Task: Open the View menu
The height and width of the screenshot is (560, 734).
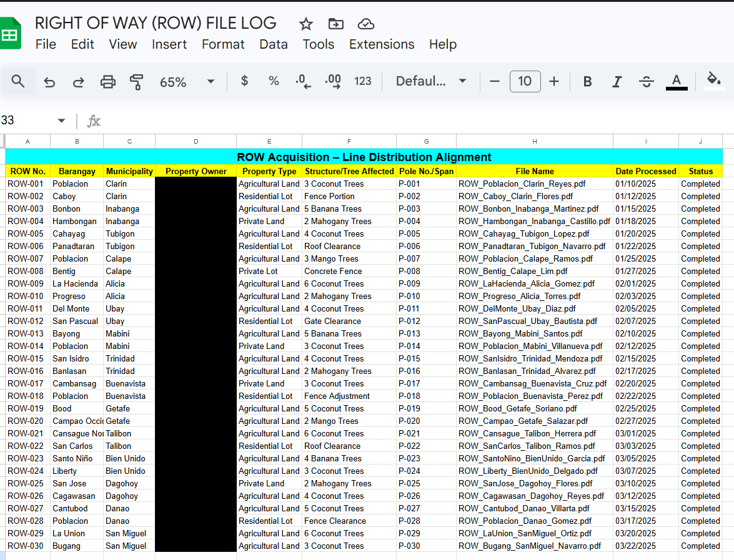Action: pos(123,44)
